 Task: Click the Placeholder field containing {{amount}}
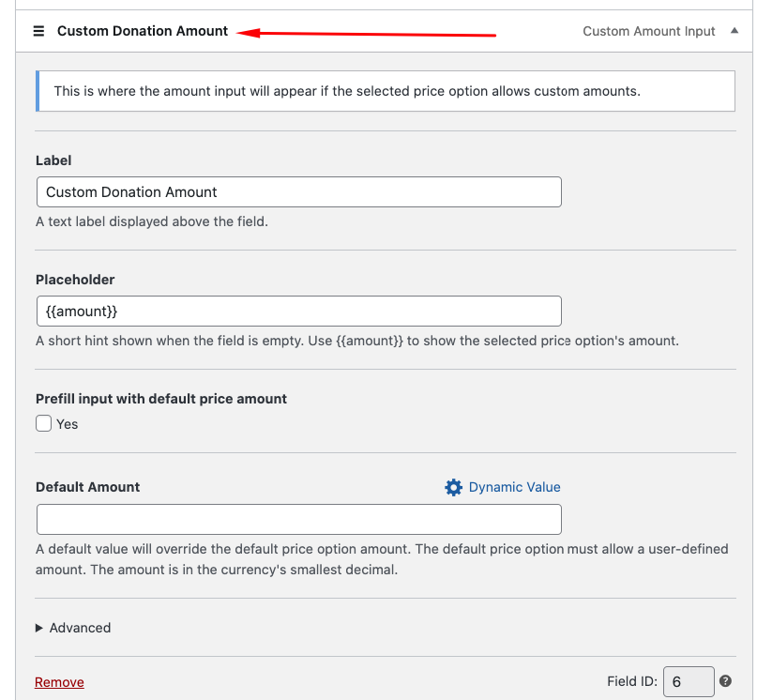click(x=298, y=311)
